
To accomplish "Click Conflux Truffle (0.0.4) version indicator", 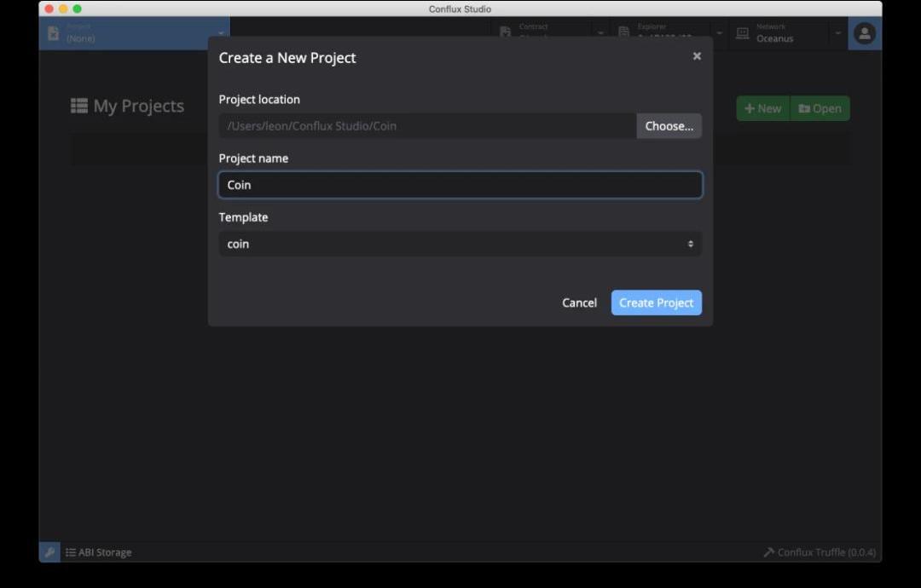I will [x=820, y=552].
